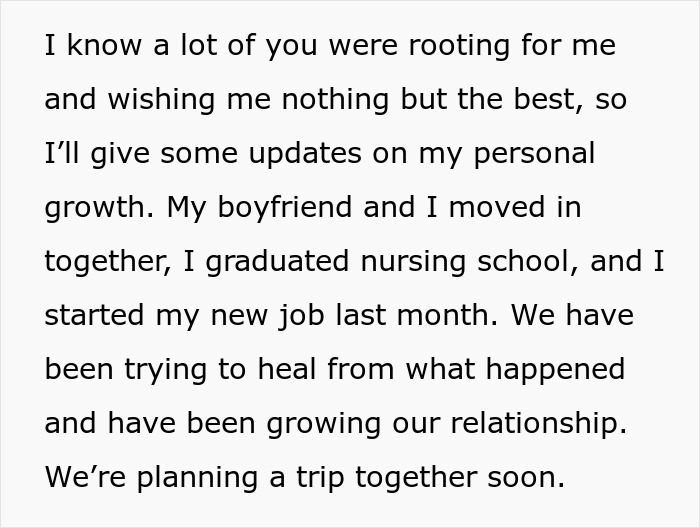Click the word "started" beginning sixth line
This screenshot has height=528, width=700.
point(94,316)
